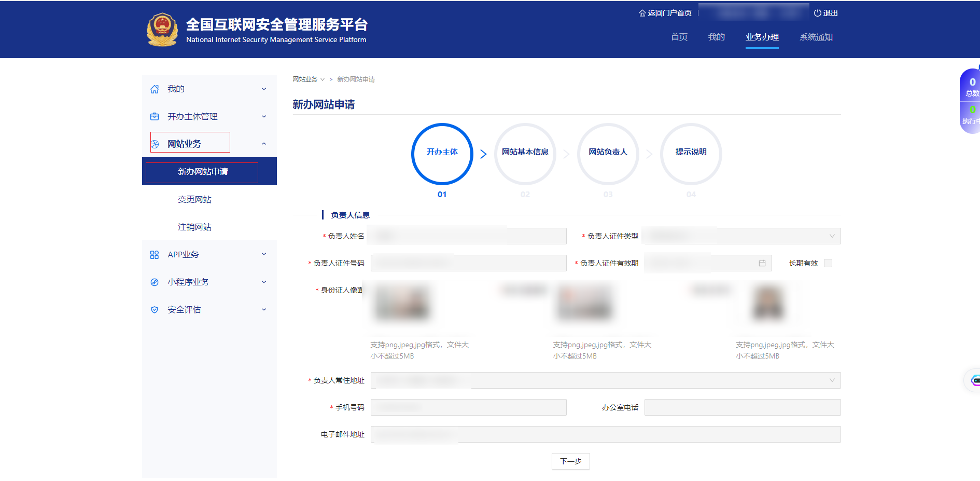Collapse the 网站业务 section chevron
Screen dimensions: 980x481
coord(264,144)
